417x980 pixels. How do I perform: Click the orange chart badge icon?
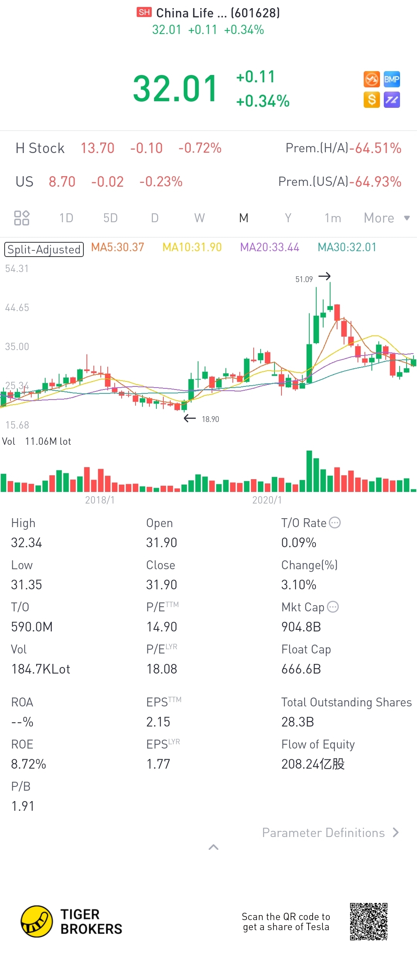[372, 80]
